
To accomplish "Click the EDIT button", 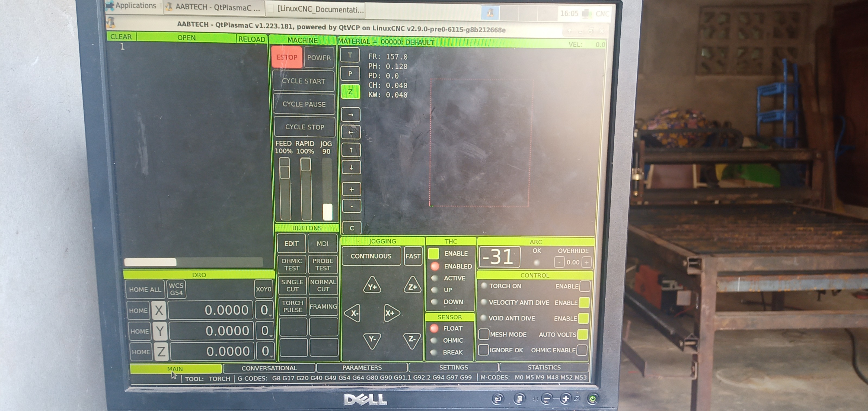I will [292, 243].
